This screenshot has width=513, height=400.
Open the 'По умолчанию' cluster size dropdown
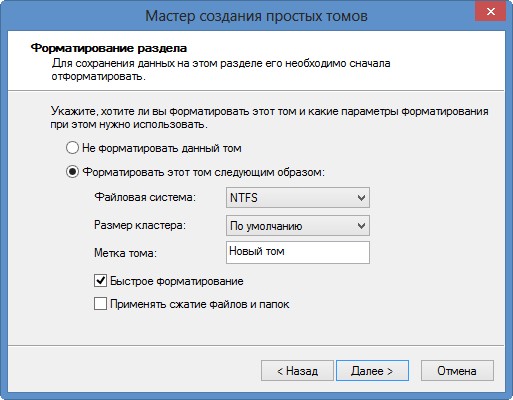298,226
